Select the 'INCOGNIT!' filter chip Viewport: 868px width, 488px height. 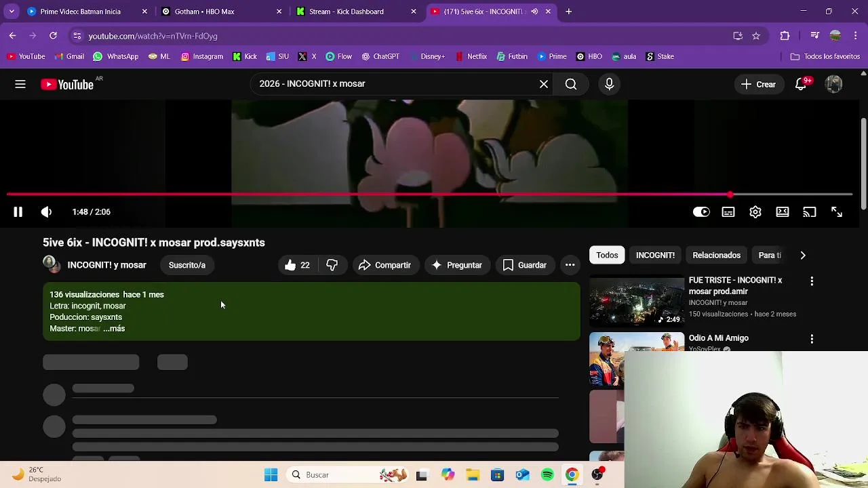click(x=655, y=256)
